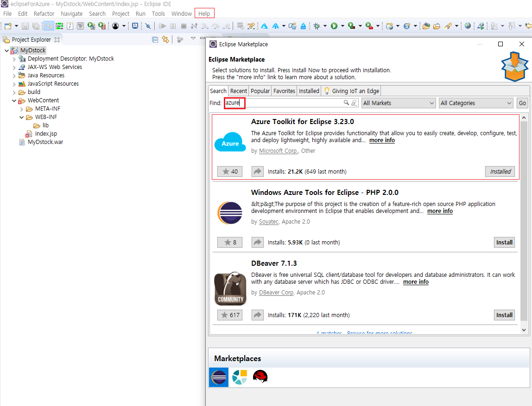
Task: Click Installed button for Azure Toolkit
Action: tap(500, 171)
